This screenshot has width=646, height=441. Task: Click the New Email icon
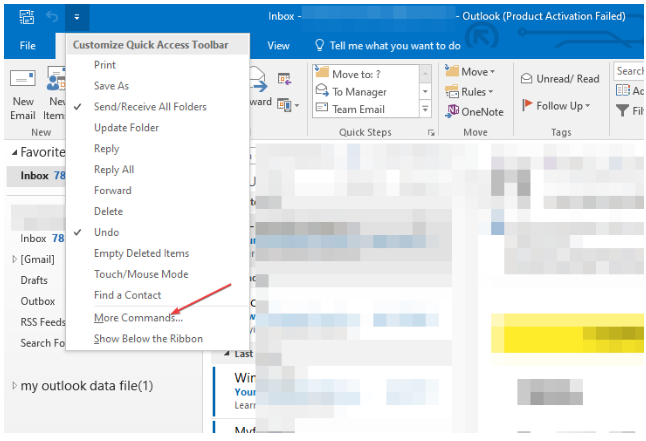click(22, 84)
